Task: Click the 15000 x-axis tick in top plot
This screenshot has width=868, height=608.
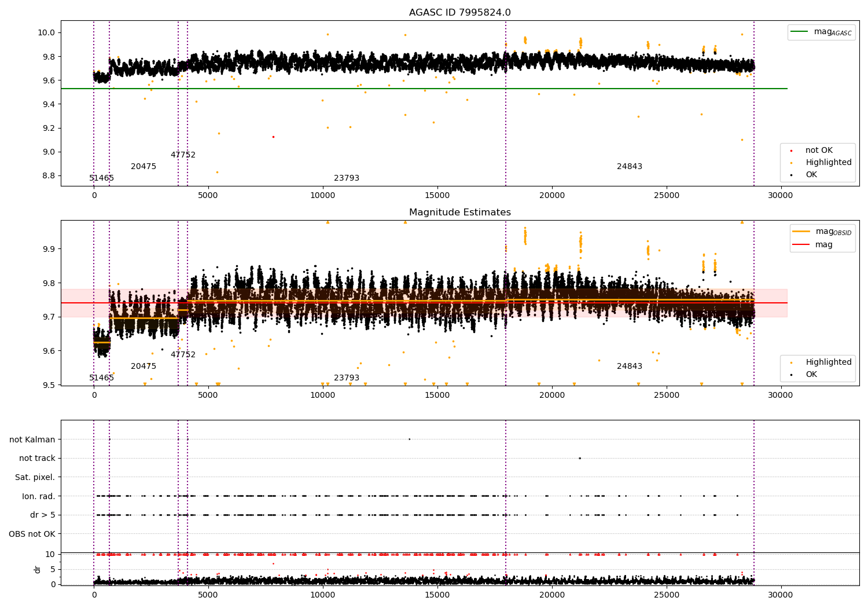Action: (437, 196)
